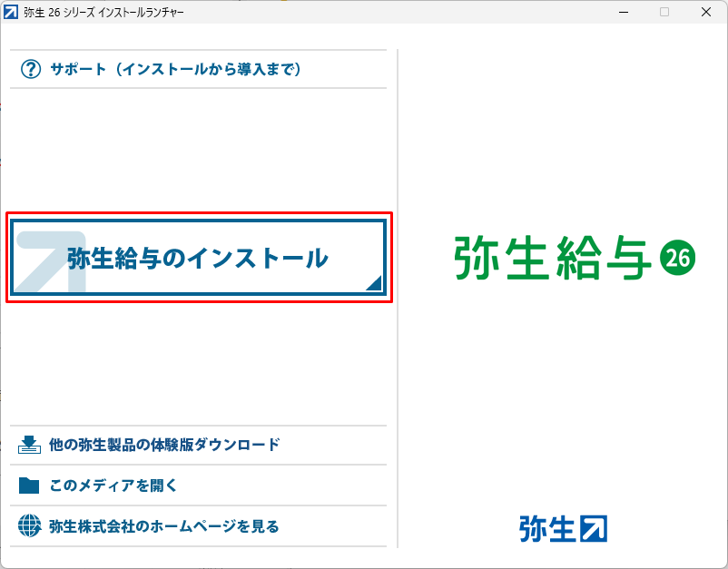Viewport: 728px width, 569px height.
Task: Minimize the installer launcher window
Action: click(623, 12)
